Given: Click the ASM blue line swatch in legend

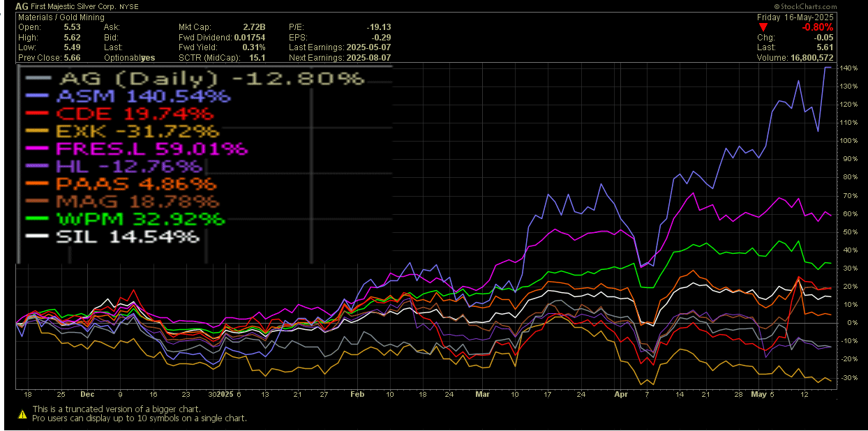Looking at the screenshot, I should coord(36,96).
